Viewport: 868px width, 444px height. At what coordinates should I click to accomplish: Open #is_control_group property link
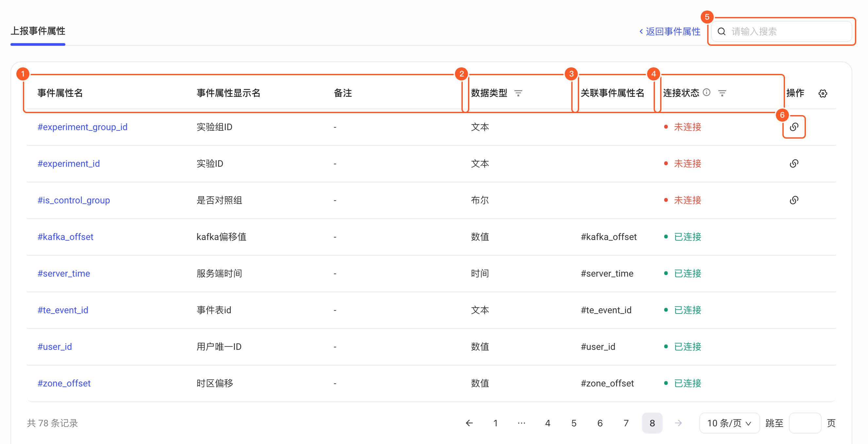click(x=74, y=200)
